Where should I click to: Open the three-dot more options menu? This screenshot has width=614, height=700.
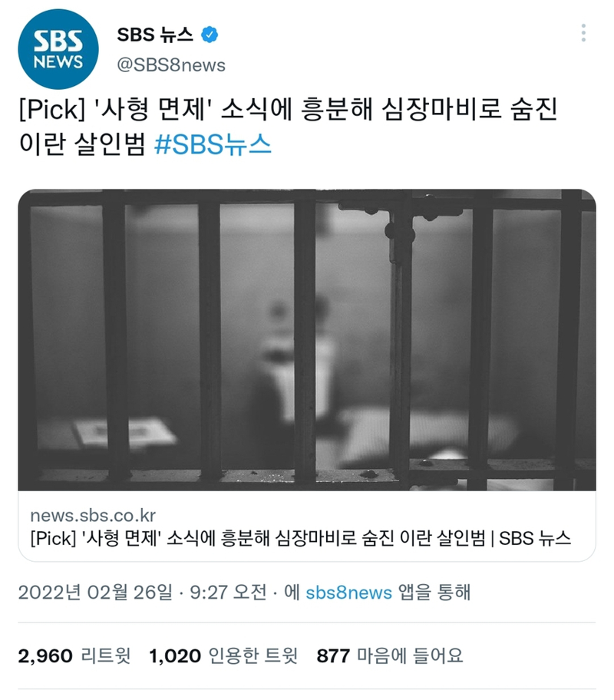coord(583,33)
